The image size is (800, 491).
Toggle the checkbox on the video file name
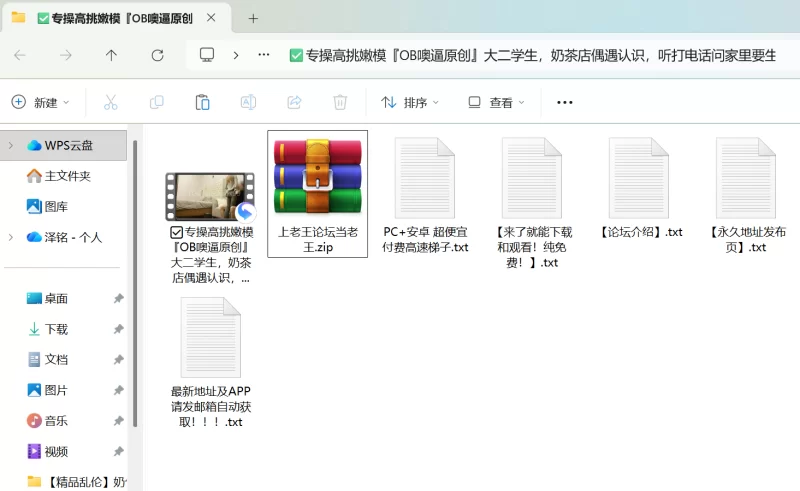[177, 233]
